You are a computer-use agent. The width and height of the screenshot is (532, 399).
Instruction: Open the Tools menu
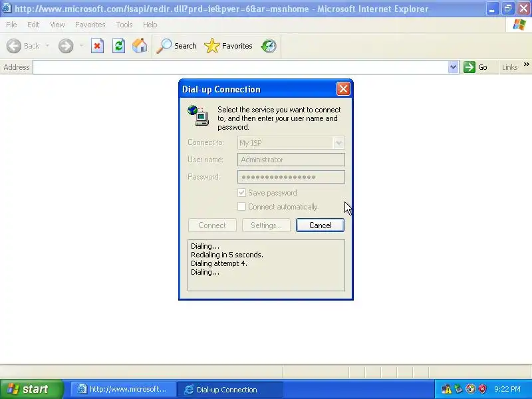[x=124, y=25]
